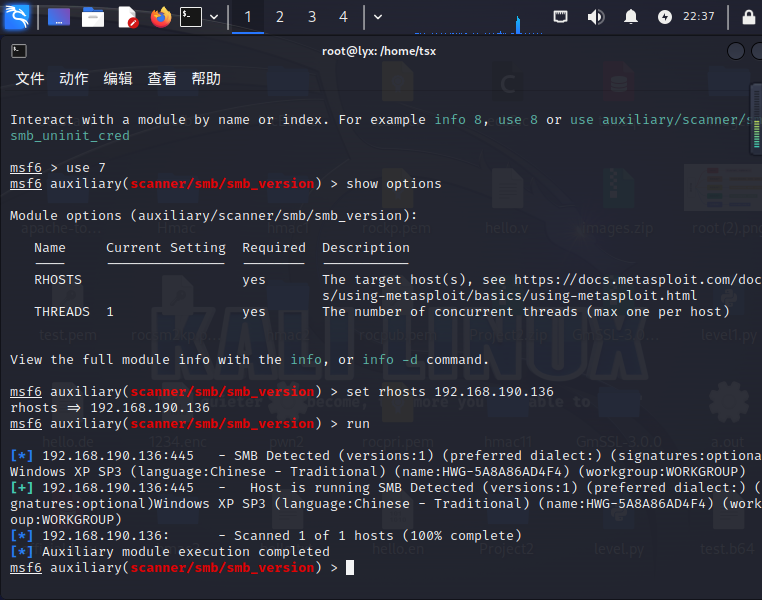
Task: Click the 22:37 clock
Action: [x=699, y=17]
